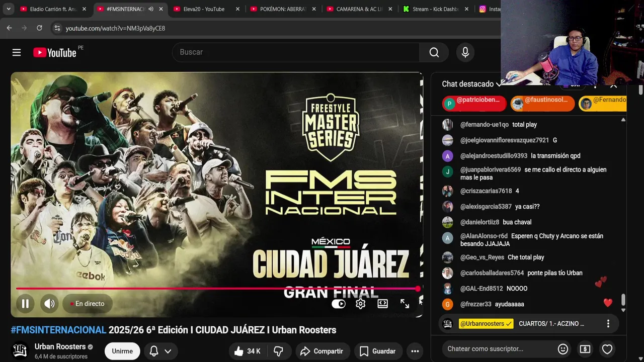Viewport: 644px width, 362px height.
Task: Start voice search with microphone icon
Action: pyautogui.click(x=465, y=52)
